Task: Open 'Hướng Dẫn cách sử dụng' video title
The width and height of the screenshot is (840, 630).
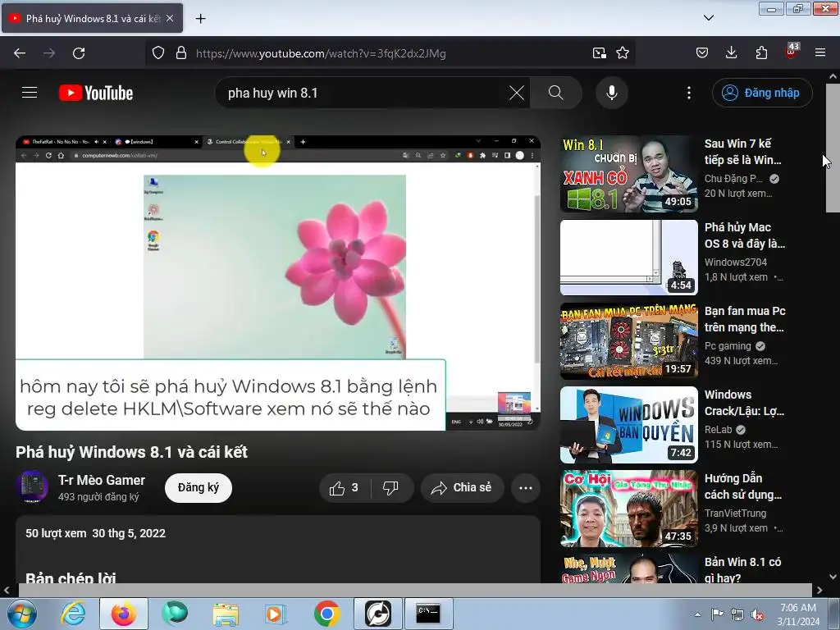Action: 743,486
